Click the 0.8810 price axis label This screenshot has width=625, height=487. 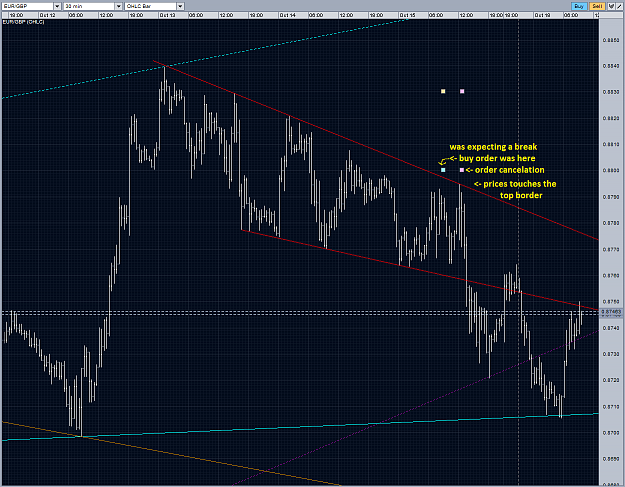[611, 144]
